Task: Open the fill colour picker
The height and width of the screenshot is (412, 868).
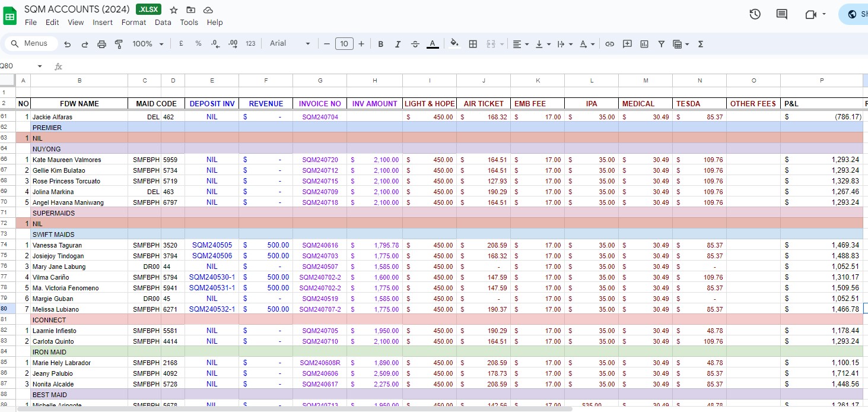Action: click(454, 44)
